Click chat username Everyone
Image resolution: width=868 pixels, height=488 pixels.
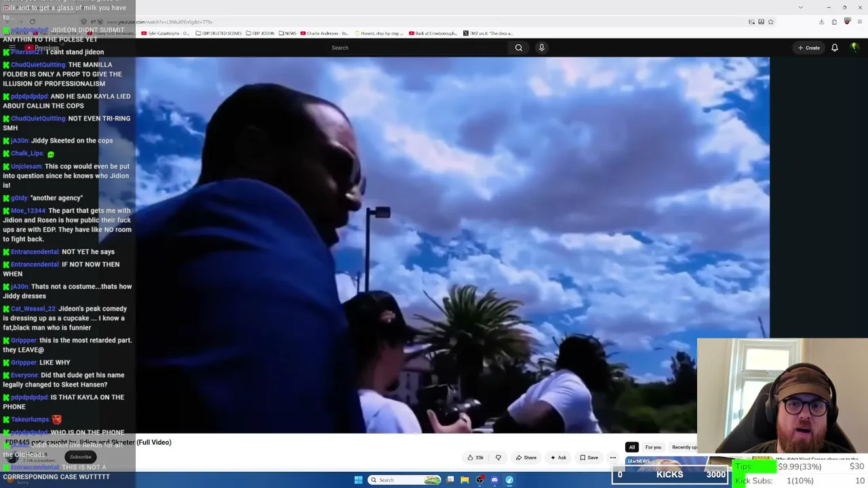pyautogui.click(x=25, y=375)
